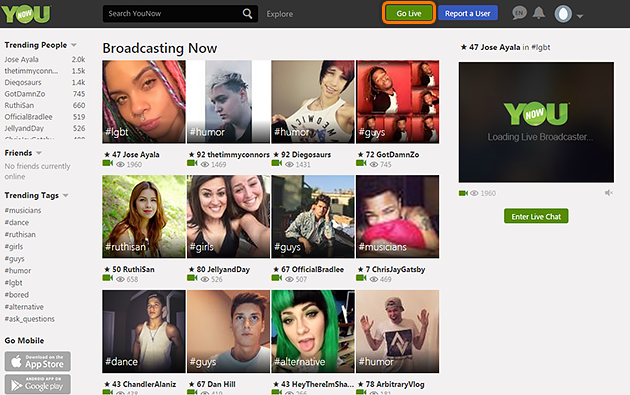Click #lgbt tag in player header
Screen dimensions: 630x395
click(540, 47)
